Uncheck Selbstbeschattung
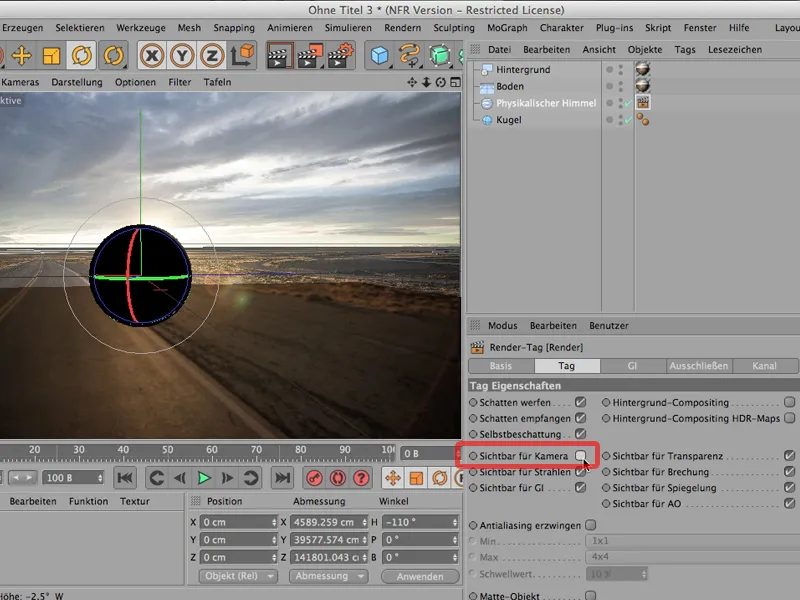The height and width of the screenshot is (600, 800). (x=581, y=434)
